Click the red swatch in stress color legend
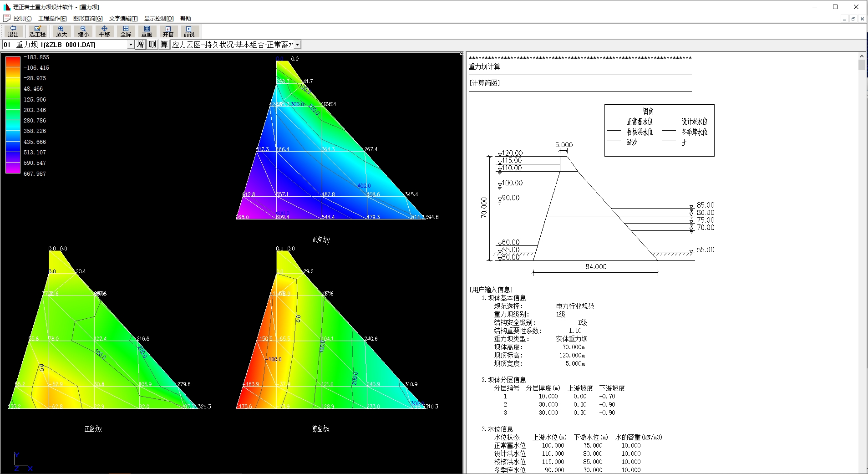868x474 pixels. [13, 61]
